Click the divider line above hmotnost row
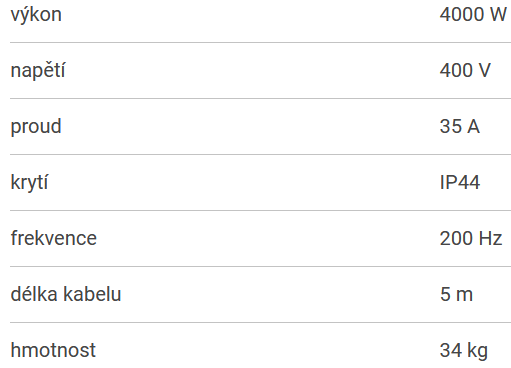 click(x=260, y=322)
